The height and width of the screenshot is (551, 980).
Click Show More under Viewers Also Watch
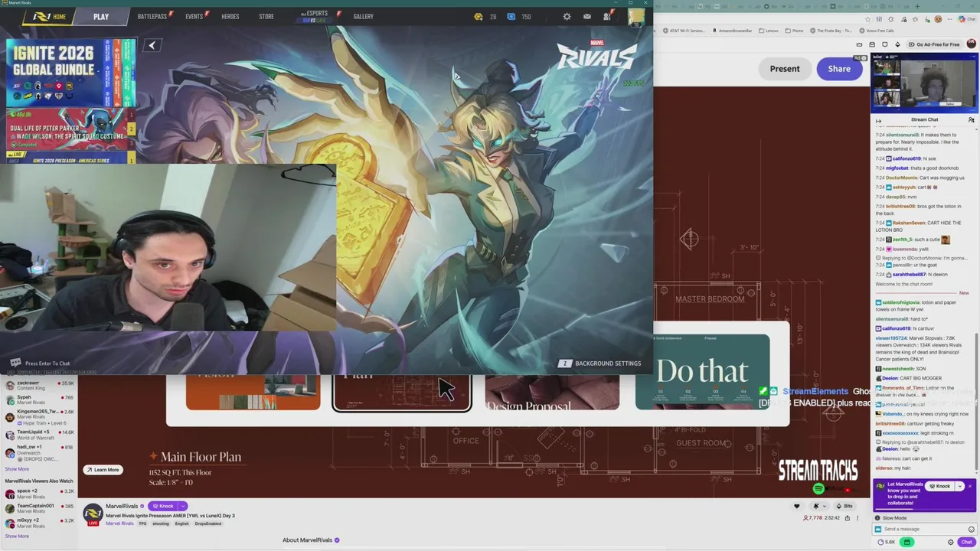pos(17,536)
